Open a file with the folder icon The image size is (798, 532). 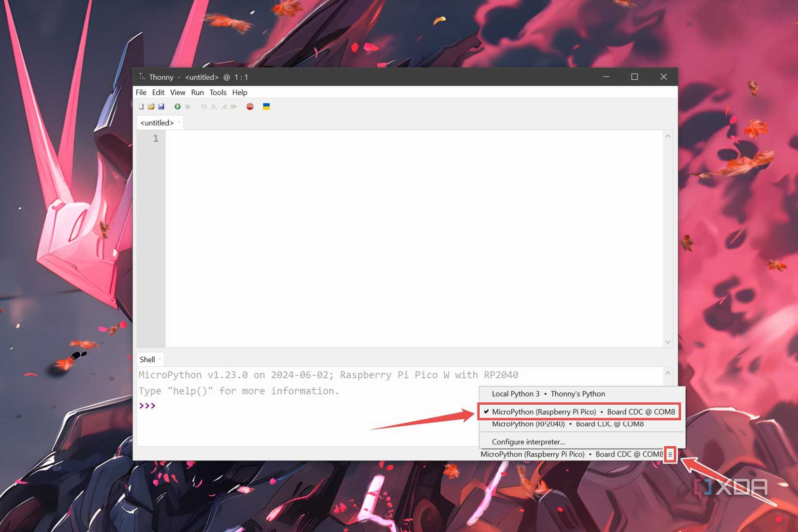(x=151, y=106)
